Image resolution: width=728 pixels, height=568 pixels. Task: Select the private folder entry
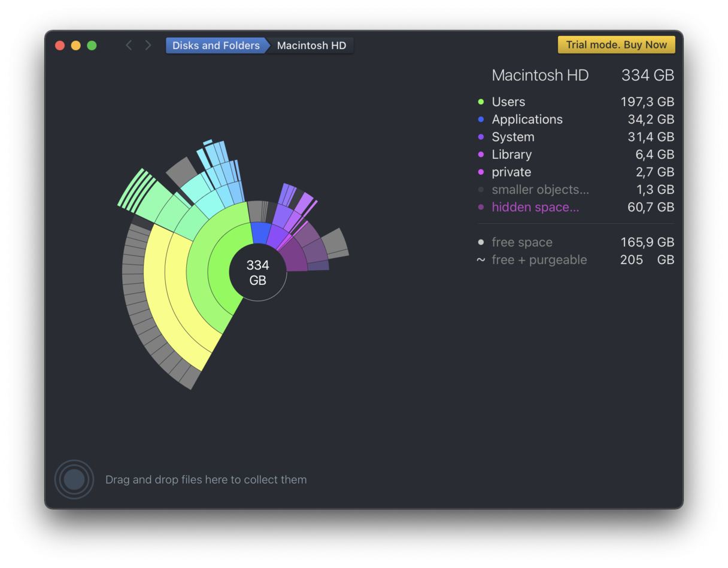tap(511, 172)
